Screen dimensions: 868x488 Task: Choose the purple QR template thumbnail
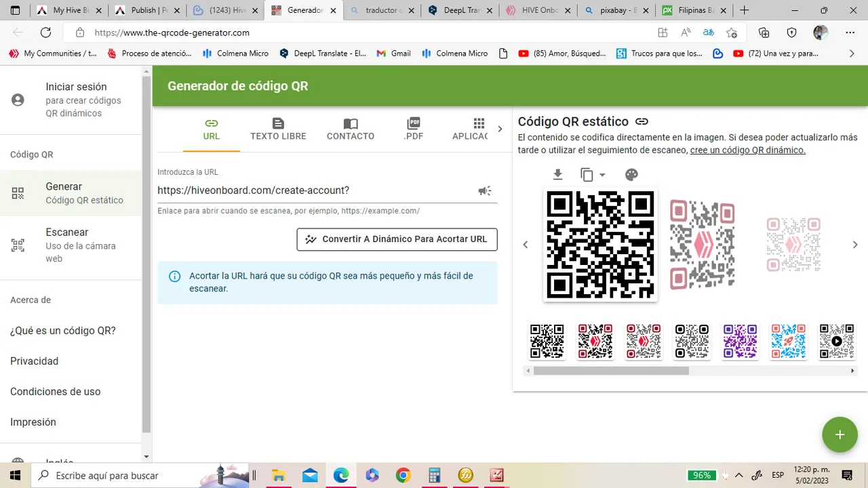(x=741, y=341)
